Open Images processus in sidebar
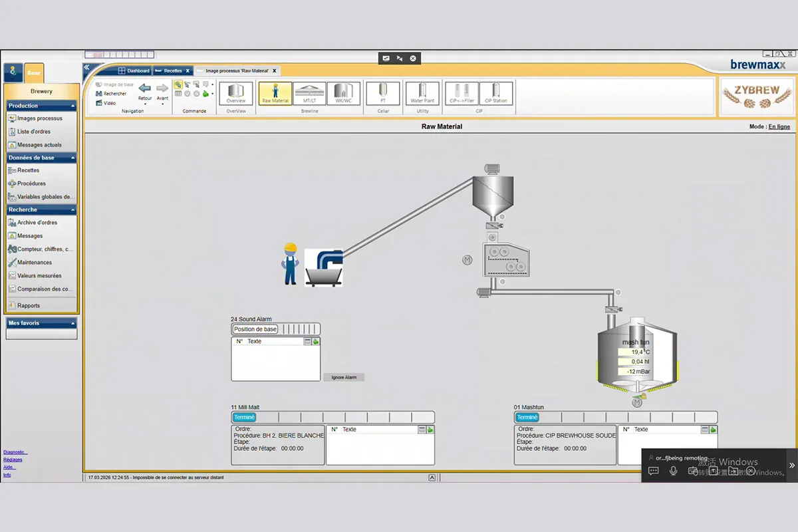The image size is (798, 532). click(40, 118)
